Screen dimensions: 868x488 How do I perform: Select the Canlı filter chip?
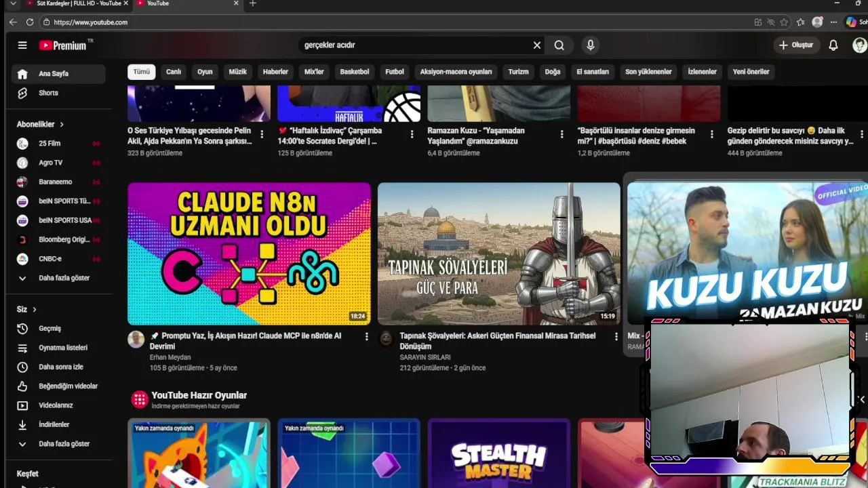point(174,72)
